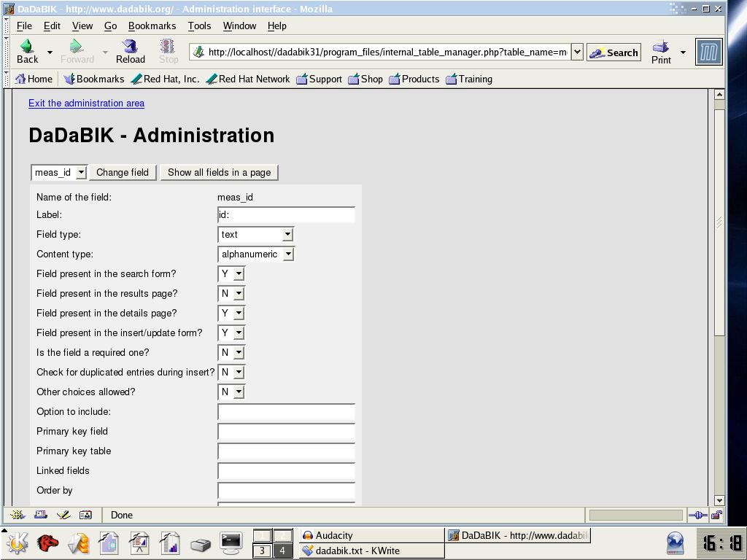The image size is (747, 560).
Task: Open the Red Hat Network bookmark
Action: coord(248,79)
